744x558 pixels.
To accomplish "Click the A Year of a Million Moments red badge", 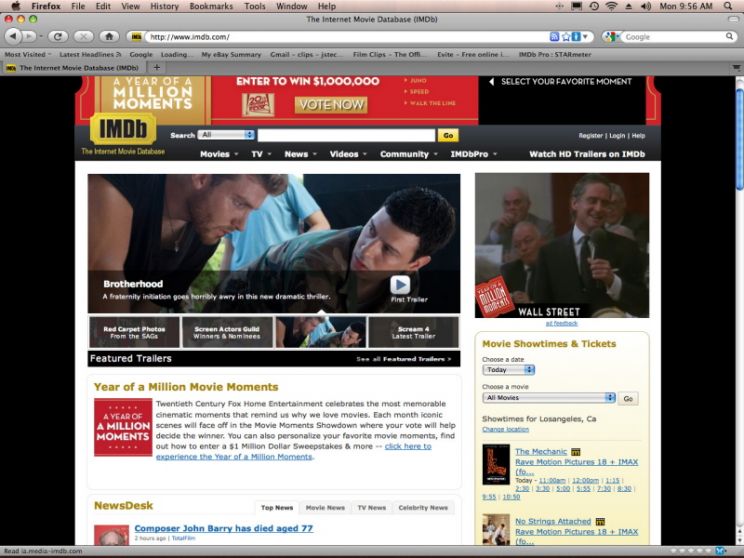I will (x=123, y=428).
